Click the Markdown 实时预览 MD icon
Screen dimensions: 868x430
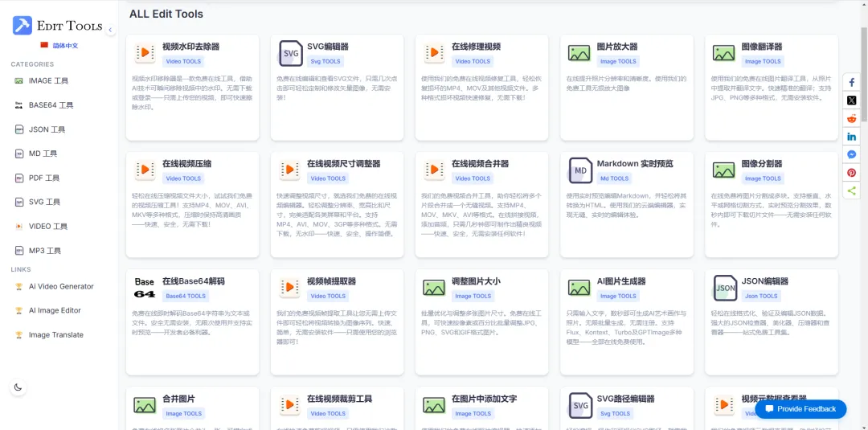tap(580, 170)
